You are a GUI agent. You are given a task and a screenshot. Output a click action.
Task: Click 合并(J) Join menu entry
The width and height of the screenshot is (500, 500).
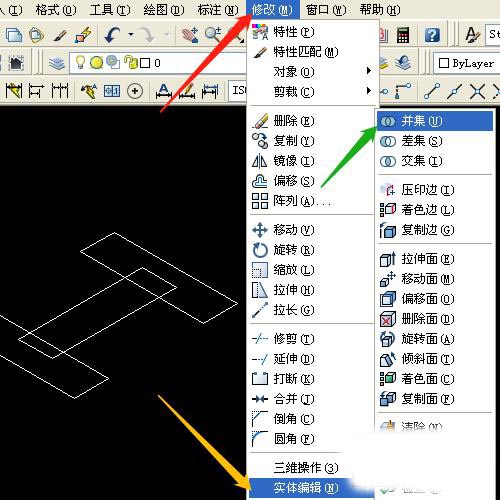(312, 399)
